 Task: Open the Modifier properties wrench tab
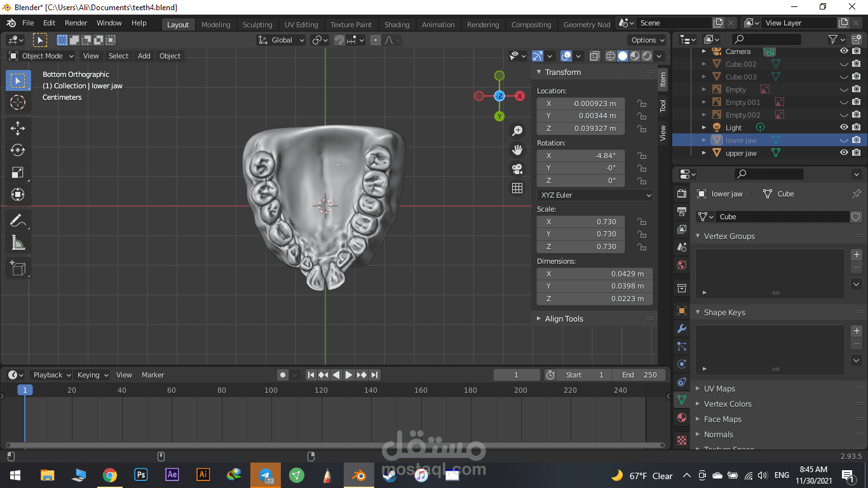682,329
